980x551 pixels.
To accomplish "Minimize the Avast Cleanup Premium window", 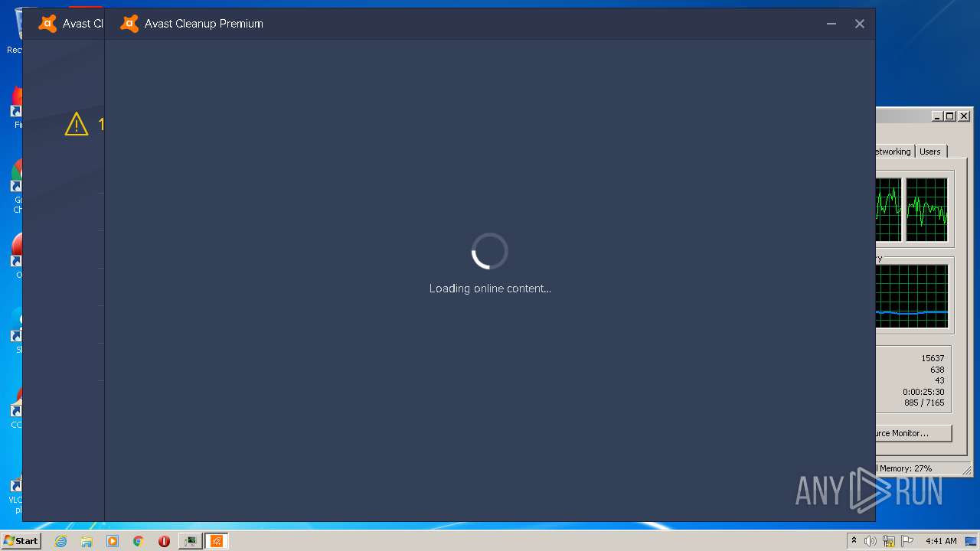I will [831, 24].
